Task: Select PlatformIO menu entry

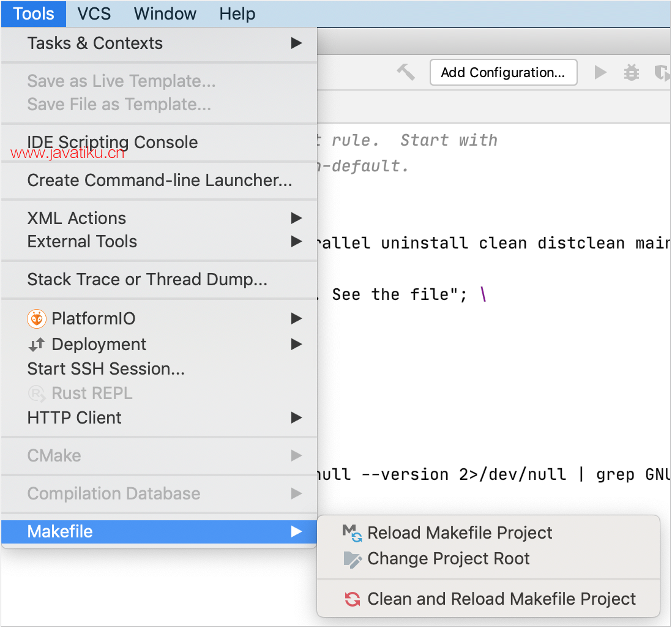Action: [x=159, y=318]
